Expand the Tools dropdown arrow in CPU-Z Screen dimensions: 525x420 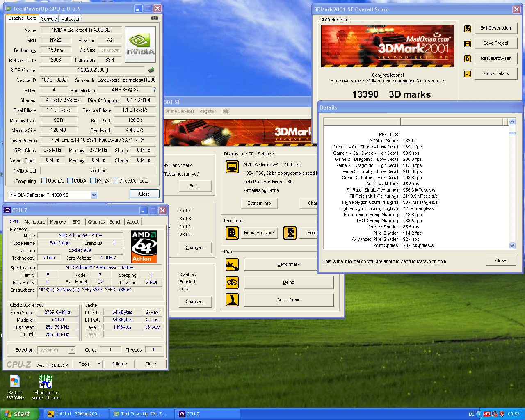[99, 364]
